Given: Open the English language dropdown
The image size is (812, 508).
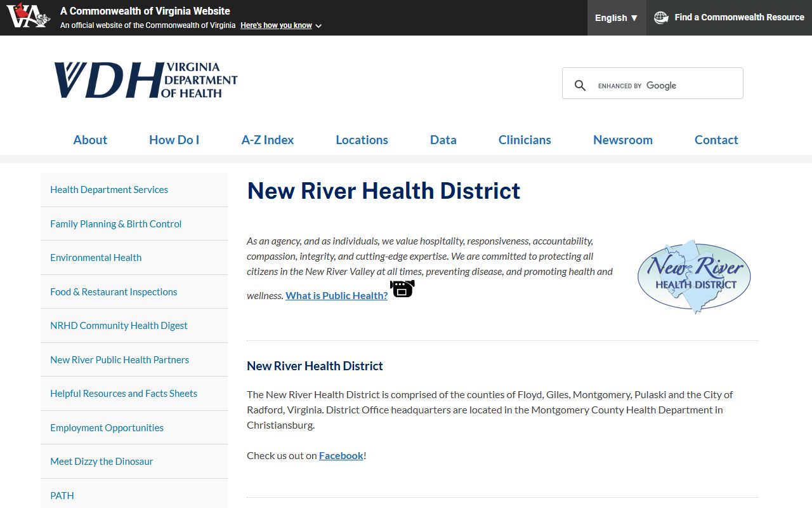Looking at the screenshot, I should [617, 18].
